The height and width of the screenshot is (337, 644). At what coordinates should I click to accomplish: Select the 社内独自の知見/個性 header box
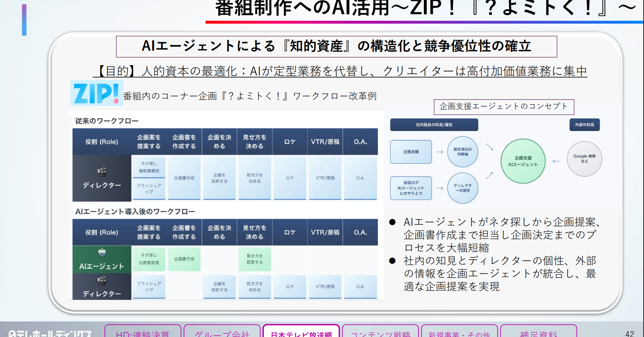434,125
